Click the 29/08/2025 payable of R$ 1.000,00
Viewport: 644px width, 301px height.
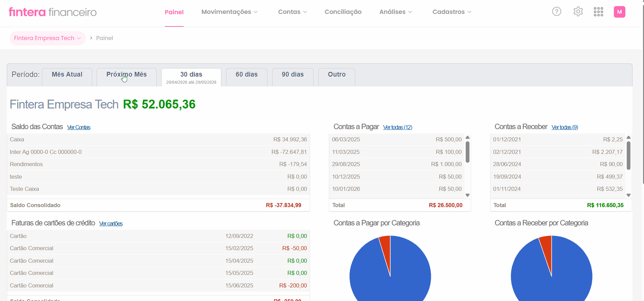click(397, 164)
